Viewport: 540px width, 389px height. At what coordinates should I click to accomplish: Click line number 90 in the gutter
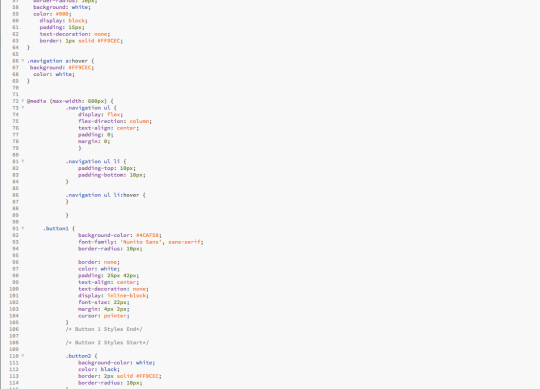coord(15,222)
